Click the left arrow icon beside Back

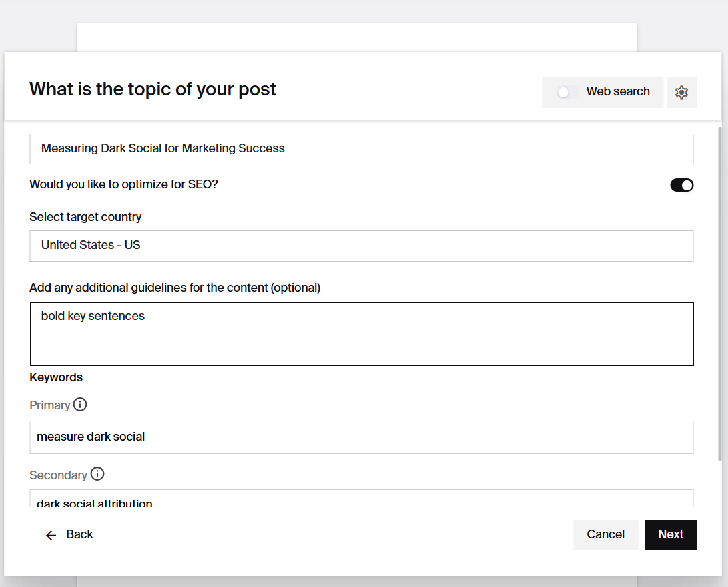[x=51, y=535]
